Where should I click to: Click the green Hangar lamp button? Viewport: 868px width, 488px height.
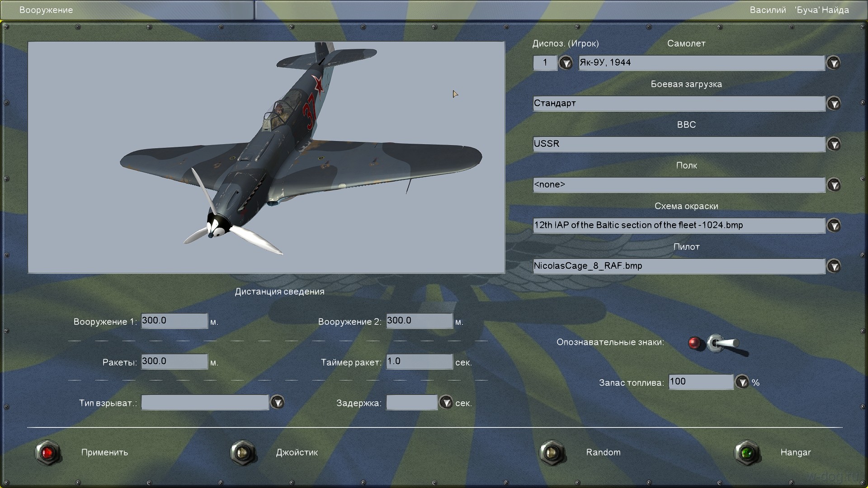click(747, 452)
